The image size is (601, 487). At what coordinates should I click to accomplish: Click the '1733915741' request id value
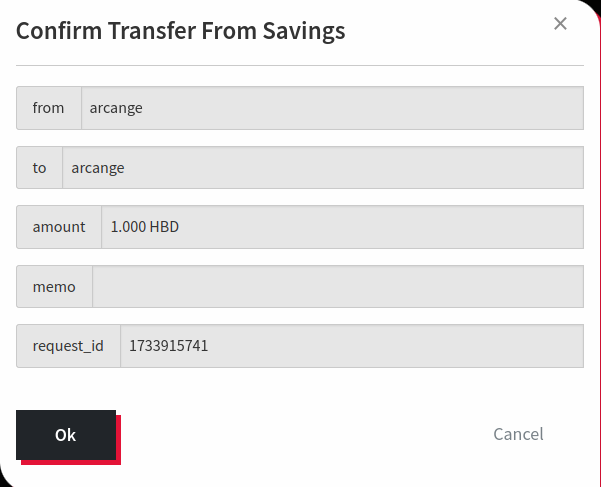[168, 346]
